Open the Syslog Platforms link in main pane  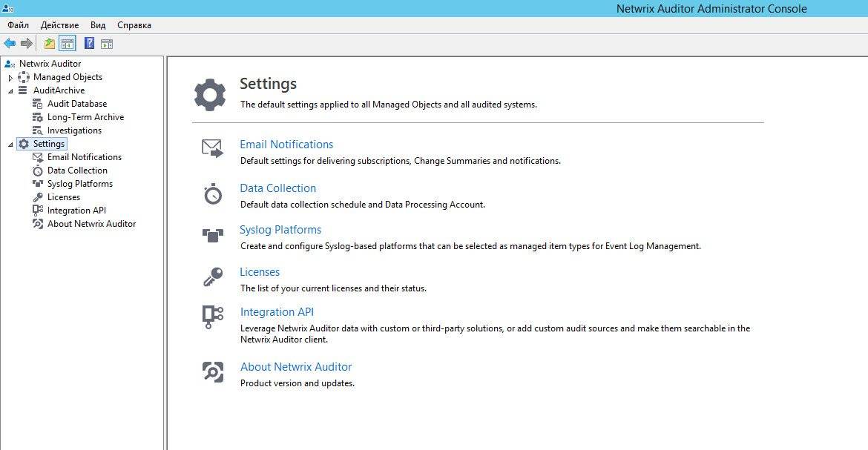point(280,230)
